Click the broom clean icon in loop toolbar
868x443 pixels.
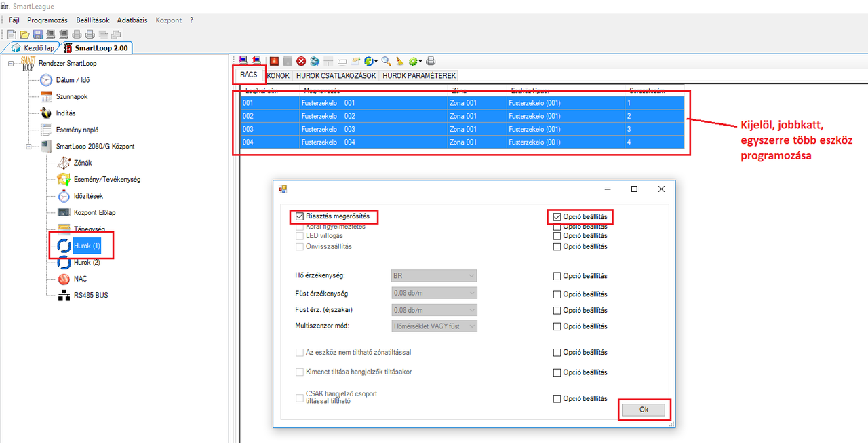pos(400,60)
